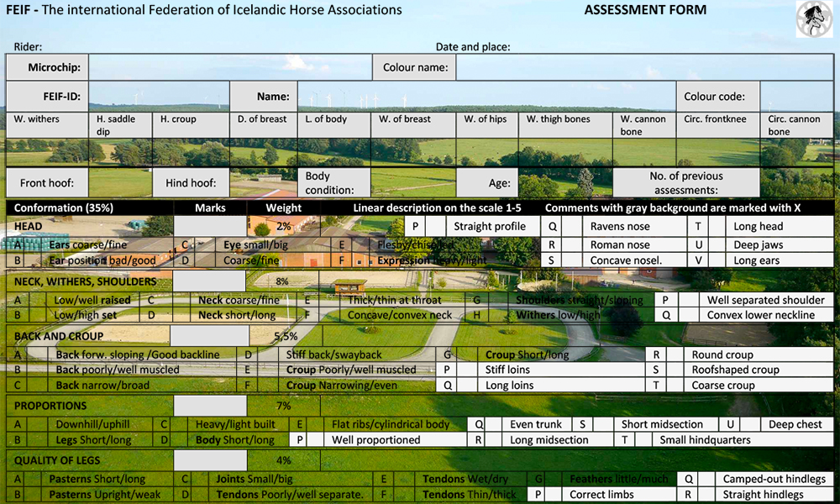
Task: Tick the Stiff loins box
Action: click(468, 370)
